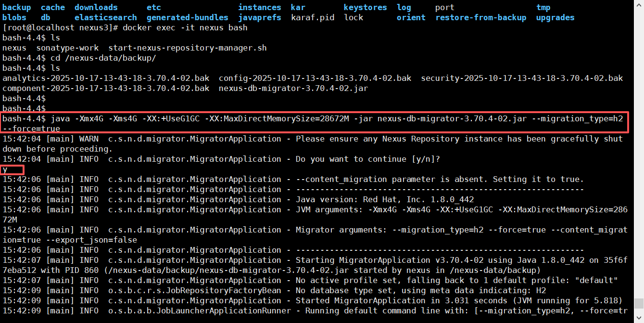Click the security .bak backup file name

[x=522, y=78]
